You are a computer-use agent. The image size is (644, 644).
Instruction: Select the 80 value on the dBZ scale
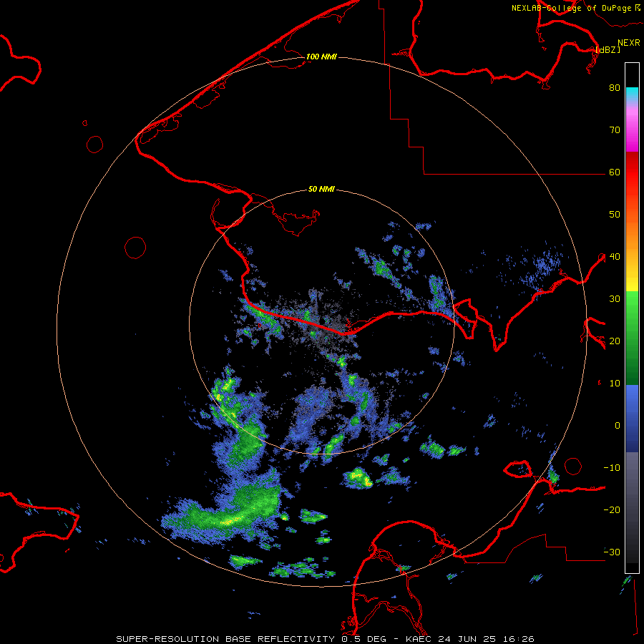[x=615, y=87]
